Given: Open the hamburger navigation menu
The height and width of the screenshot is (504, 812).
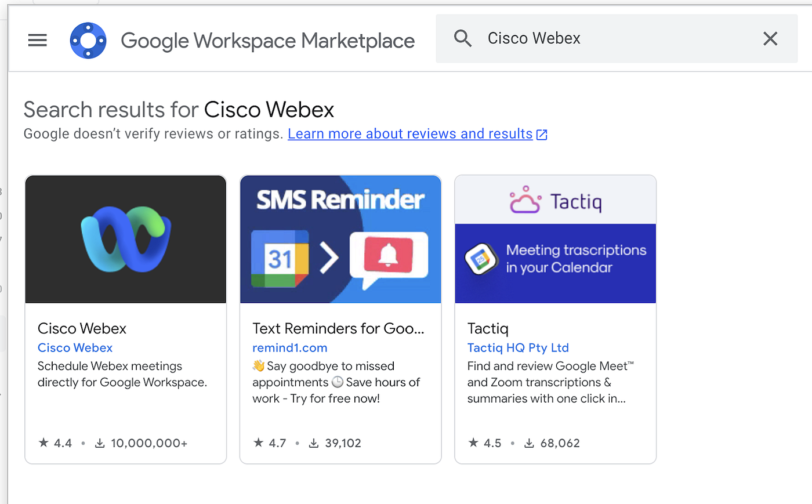Looking at the screenshot, I should [x=37, y=40].
